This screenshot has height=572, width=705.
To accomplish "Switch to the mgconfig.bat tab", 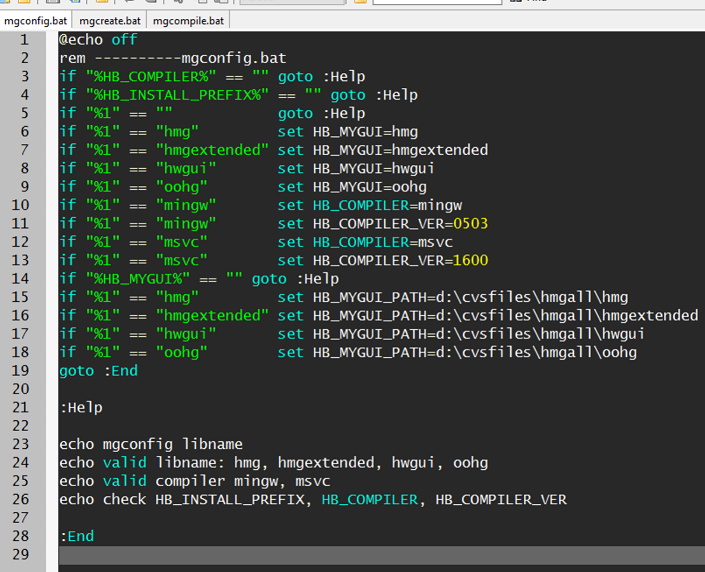I will click(36, 20).
